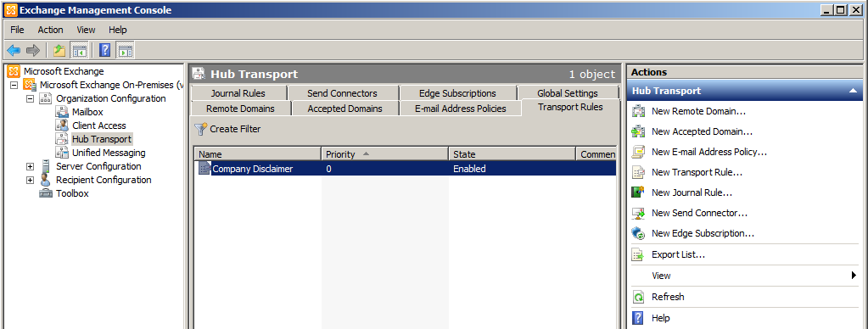868x329 pixels.
Task: Click the New Edge Subscription icon
Action: [x=638, y=233]
